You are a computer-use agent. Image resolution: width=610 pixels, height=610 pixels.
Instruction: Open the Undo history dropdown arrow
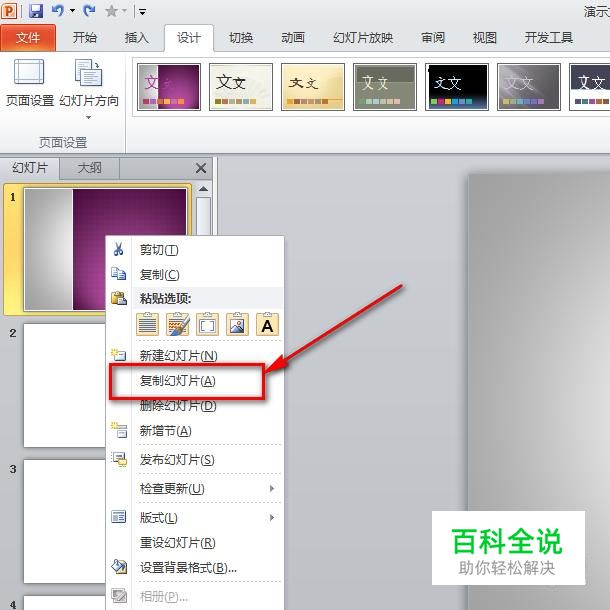72,11
